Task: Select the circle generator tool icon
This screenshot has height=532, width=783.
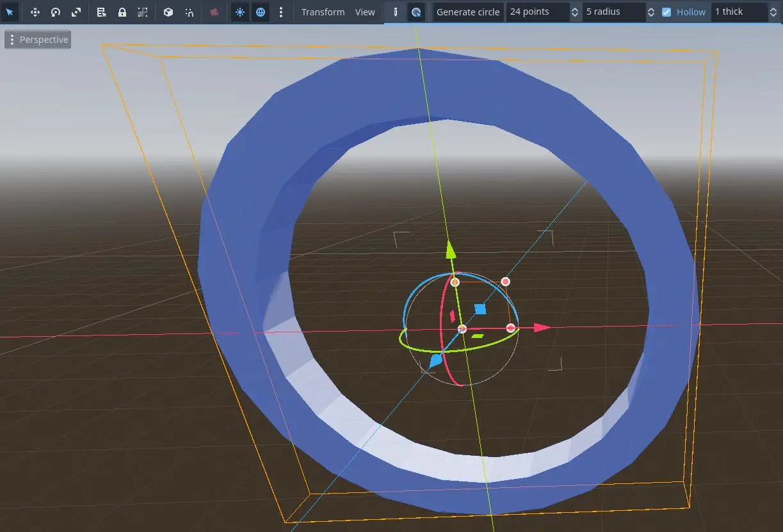Action: [416, 12]
